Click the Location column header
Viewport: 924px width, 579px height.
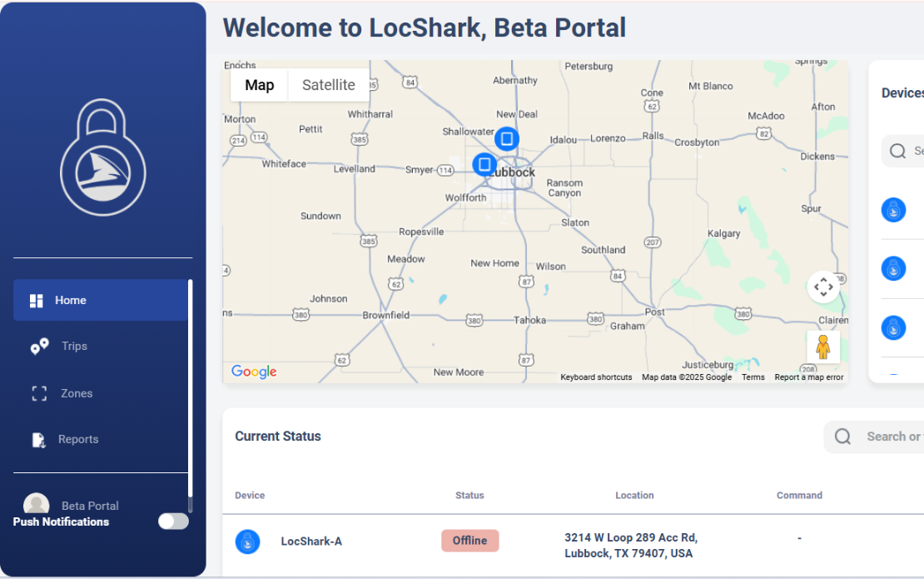click(x=634, y=496)
